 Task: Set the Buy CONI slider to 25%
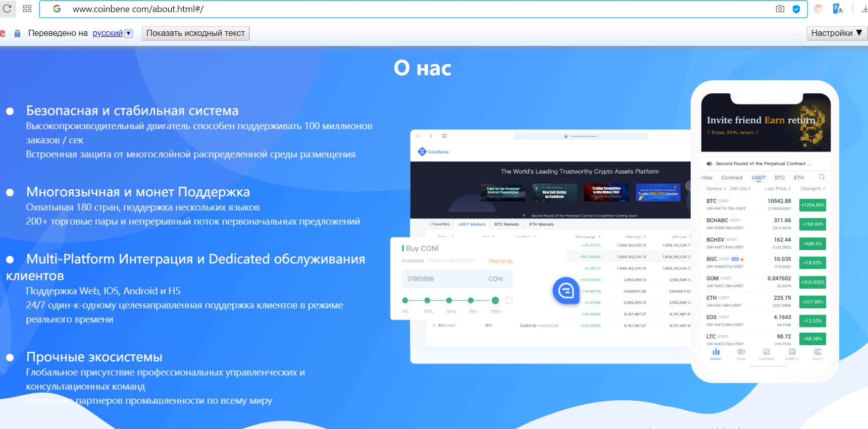point(427,300)
